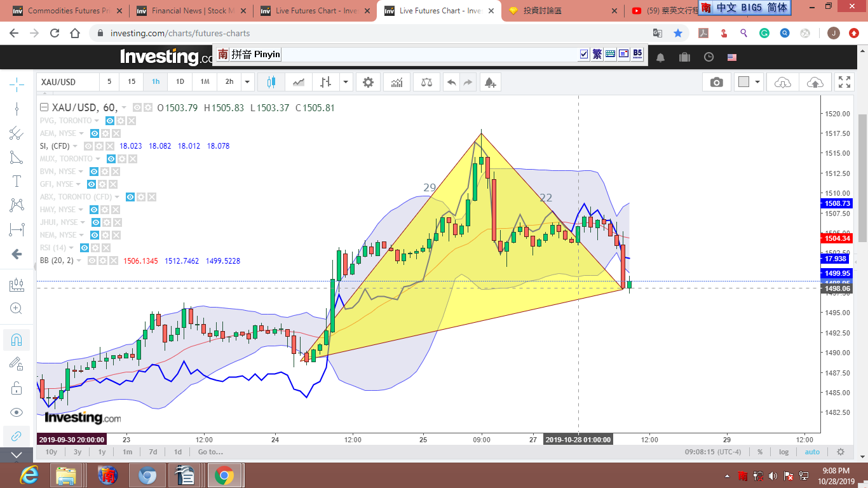Enable magnet mode in left toolbar
Screen dimensions: 868x488
coord(17,340)
